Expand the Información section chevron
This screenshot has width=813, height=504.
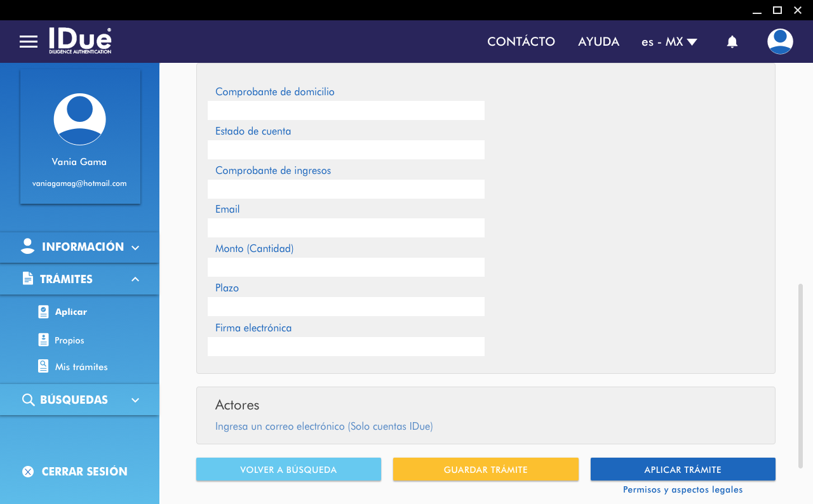[x=135, y=248]
